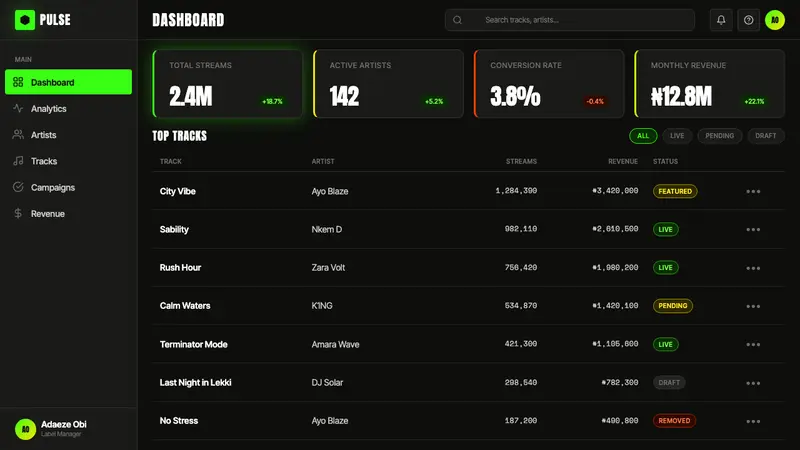
Task: Open more options for No Stress row
Action: point(753,421)
